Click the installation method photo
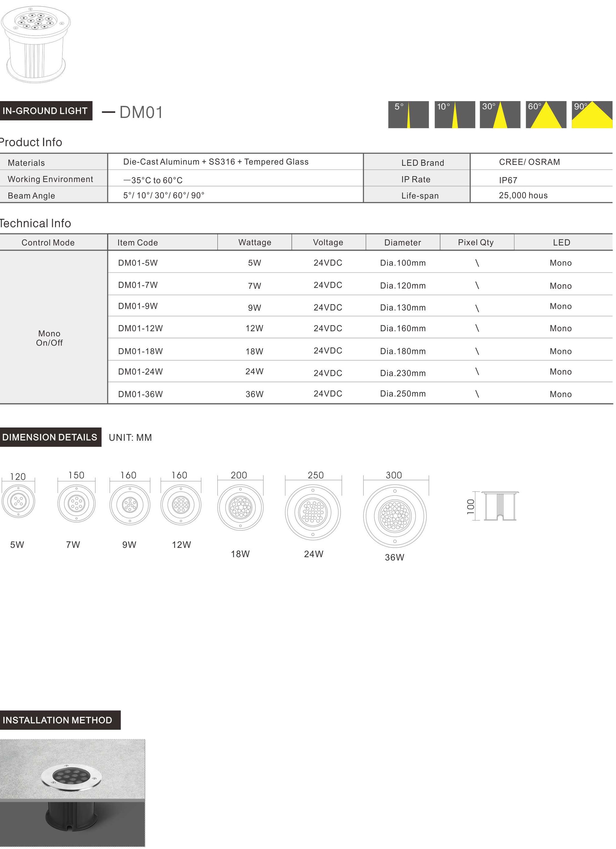Viewport: 616px width, 849px height. coord(72,793)
